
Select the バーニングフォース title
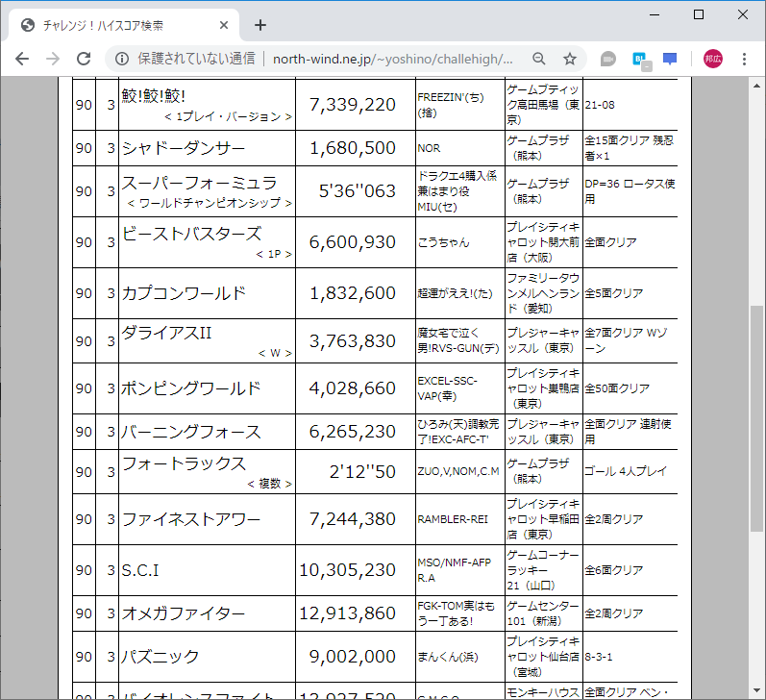pyautogui.click(x=191, y=432)
